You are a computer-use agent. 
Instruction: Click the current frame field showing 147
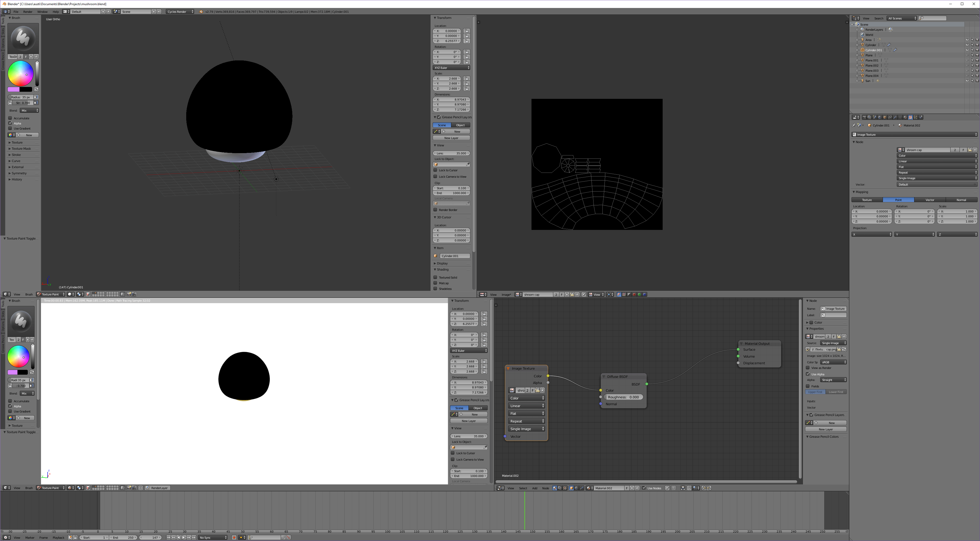point(154,538)
